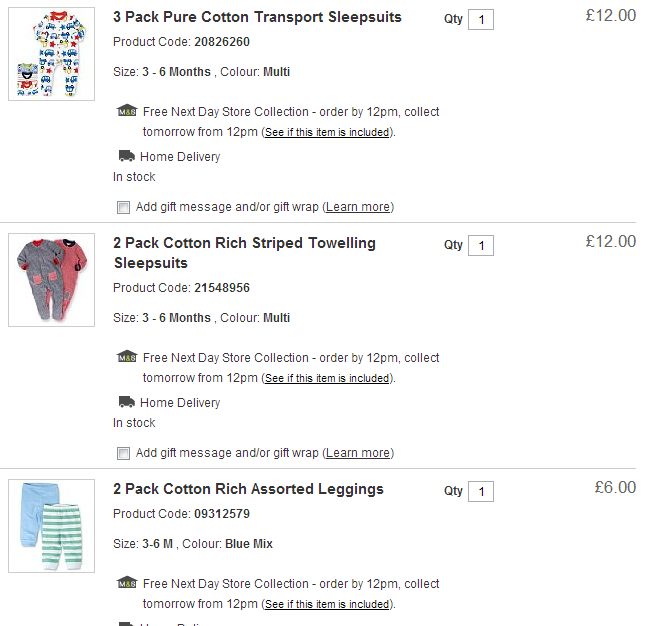Viewport: 647px width, 626px height.
Task: Click 'Learn more' link under Striped Towelling Sleepsuits
Action: point(358,453)
